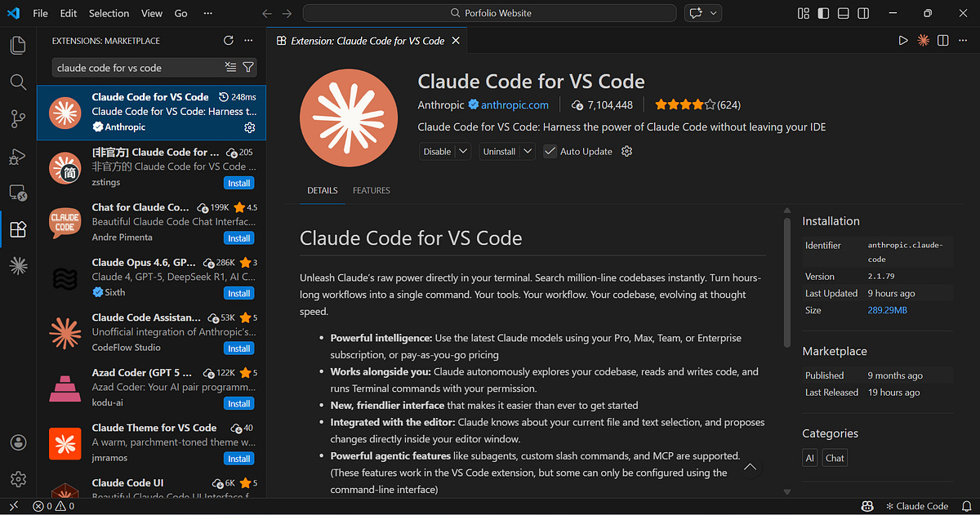Image resolution: width=980 pixels, height=515 pixels.
Task: Go forward using navigation arrow
Action: coord(287,13)
